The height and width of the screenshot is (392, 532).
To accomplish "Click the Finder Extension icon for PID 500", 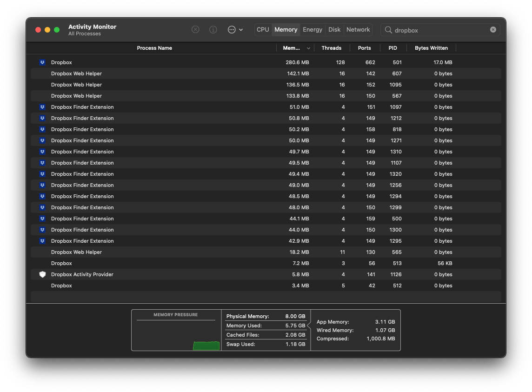I will (42, 219).
